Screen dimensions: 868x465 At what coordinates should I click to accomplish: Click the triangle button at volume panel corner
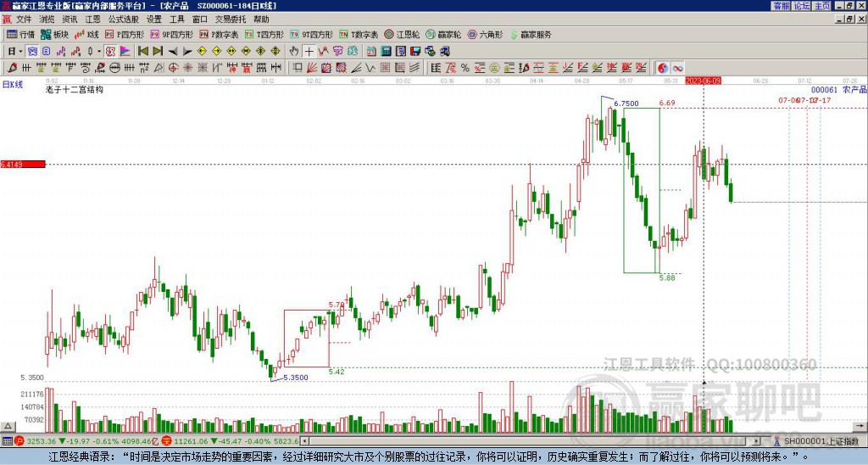(x=8, y=426)
